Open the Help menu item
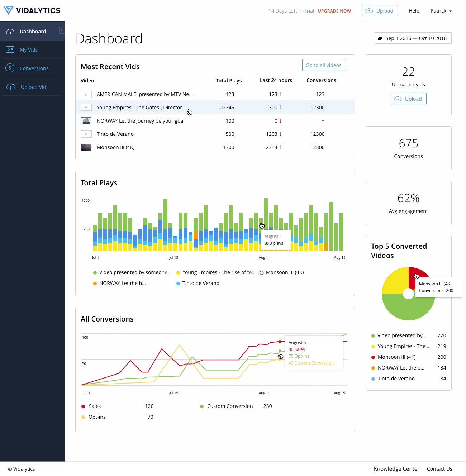 414,11
